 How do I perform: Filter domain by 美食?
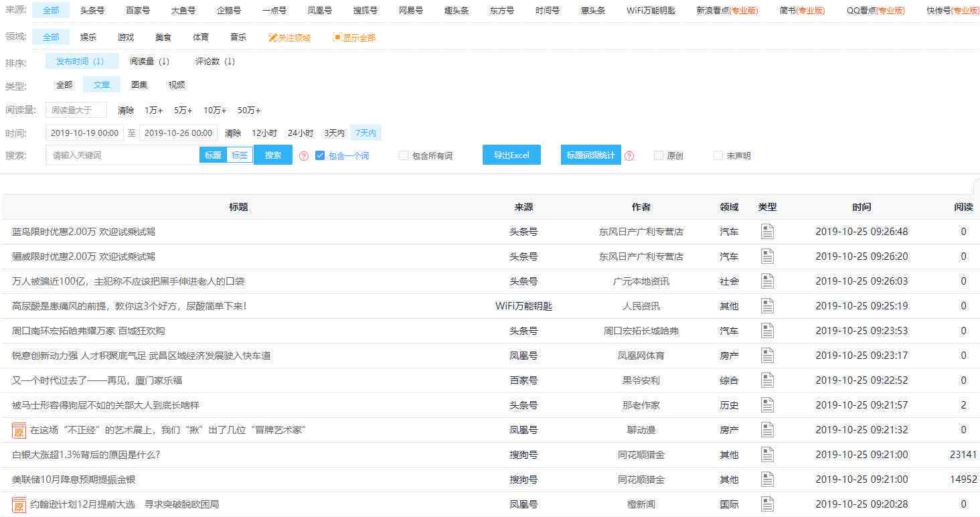click(163, 37)
